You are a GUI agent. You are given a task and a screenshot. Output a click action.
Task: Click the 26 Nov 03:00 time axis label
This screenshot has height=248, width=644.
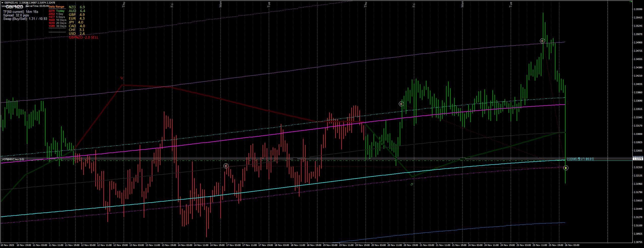[572, 245]
